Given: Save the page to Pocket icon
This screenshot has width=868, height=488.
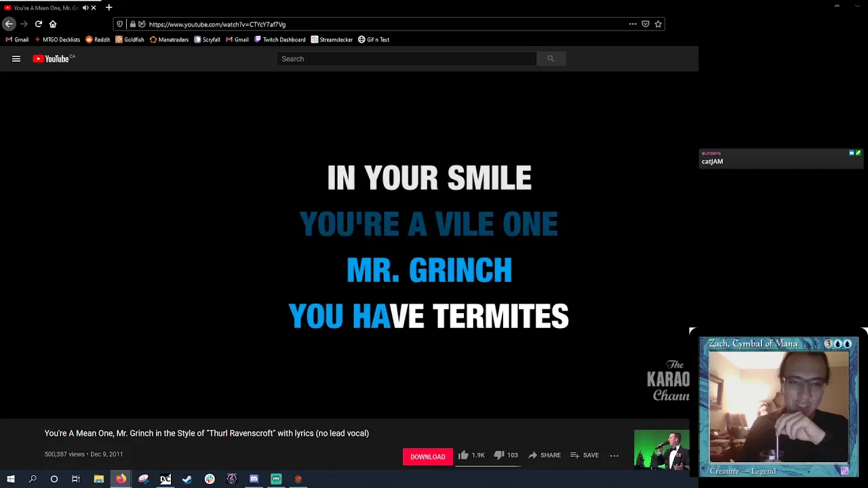Looking at the screenshot, I should point(646,24).
